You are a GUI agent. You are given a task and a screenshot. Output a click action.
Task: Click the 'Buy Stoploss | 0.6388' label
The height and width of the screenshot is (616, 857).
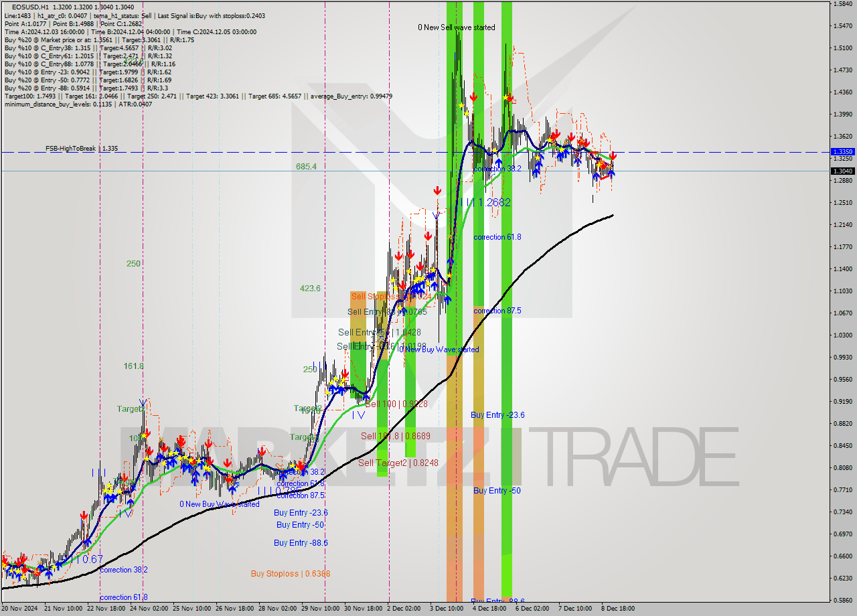pyautogui.click(x=291, y=574)
